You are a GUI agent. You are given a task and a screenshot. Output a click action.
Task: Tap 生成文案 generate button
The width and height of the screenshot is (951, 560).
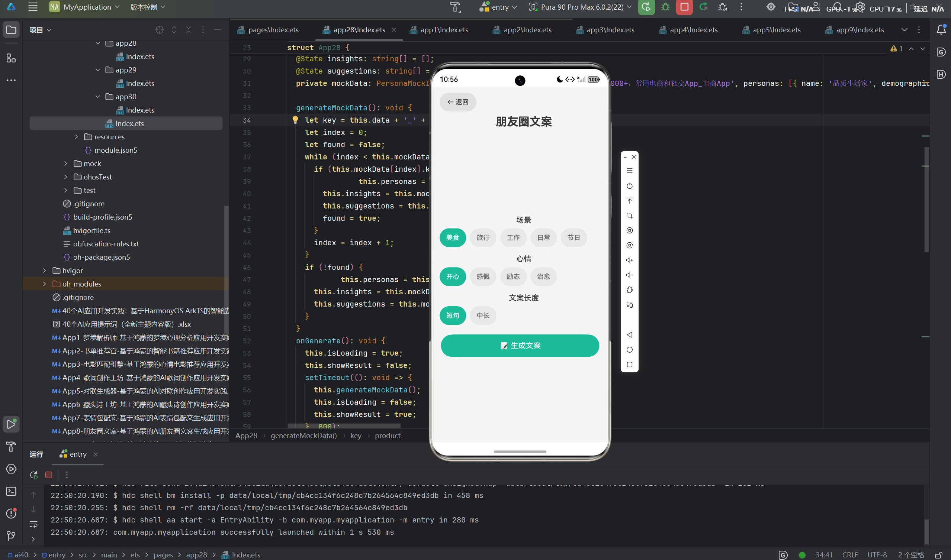tap(520, 345)
